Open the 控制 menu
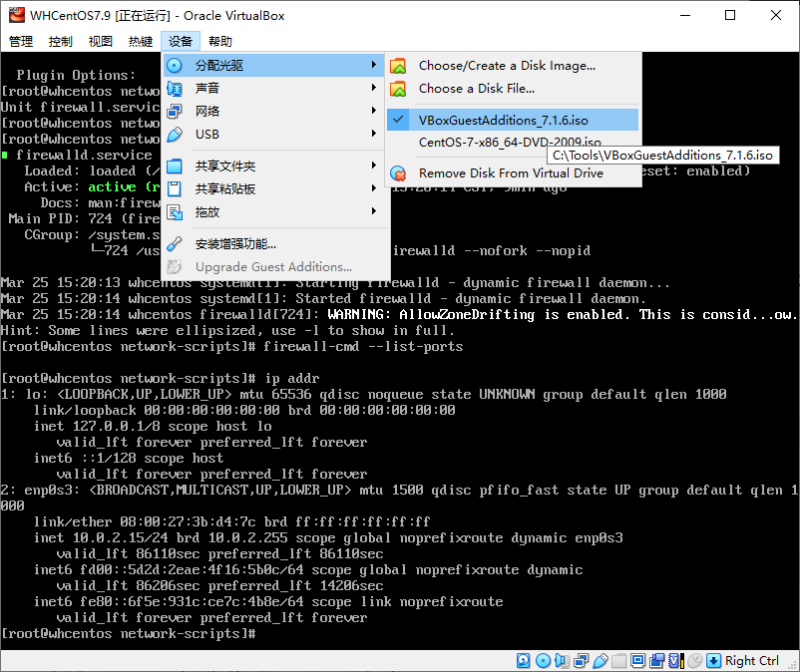800x672 pixels. 60,41
